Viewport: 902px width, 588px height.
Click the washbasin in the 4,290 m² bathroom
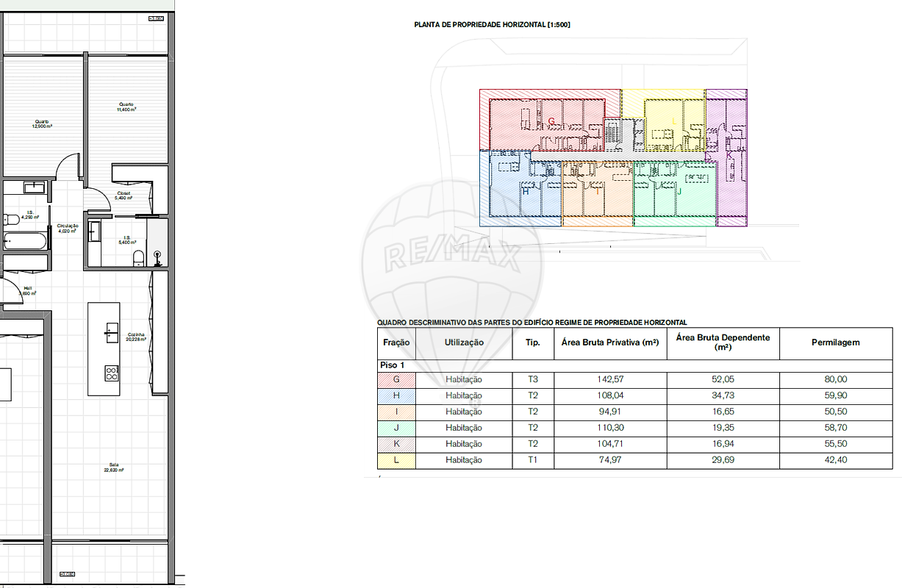pos(34,187)
